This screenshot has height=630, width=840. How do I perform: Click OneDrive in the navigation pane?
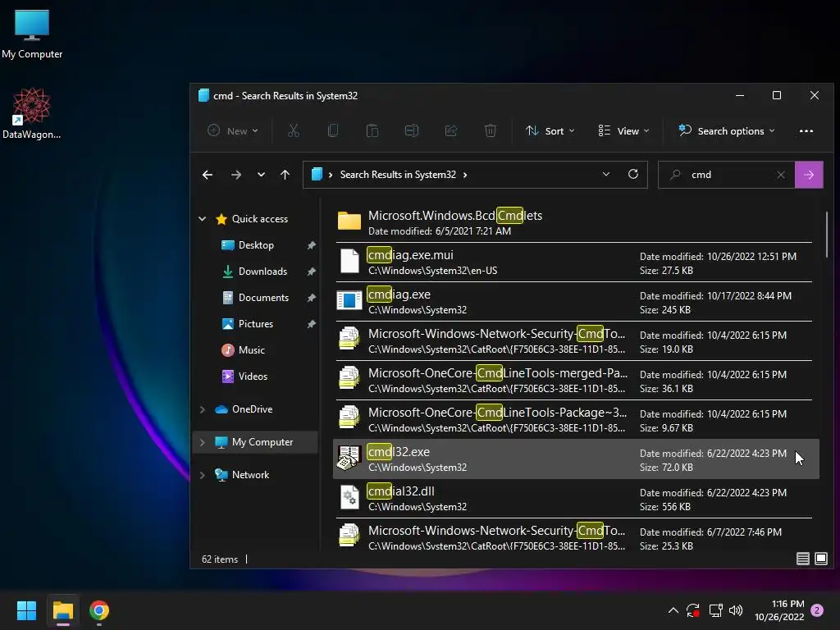(252, 409)
